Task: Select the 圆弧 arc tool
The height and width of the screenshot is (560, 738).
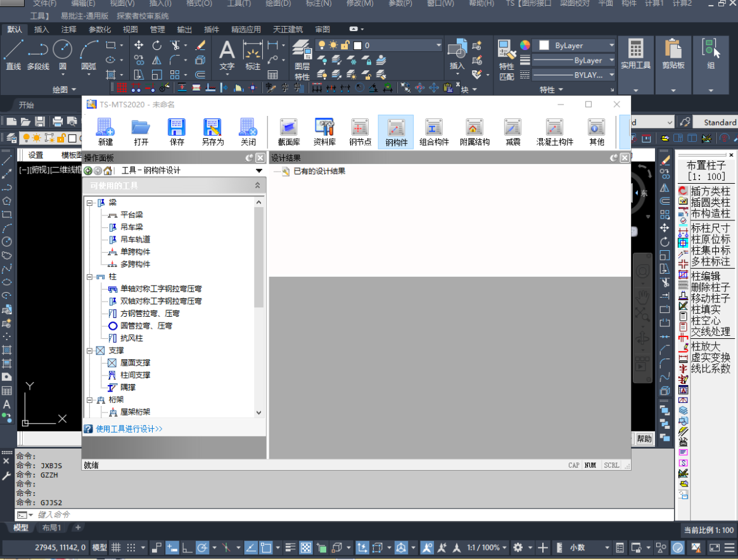Action: 89,55
